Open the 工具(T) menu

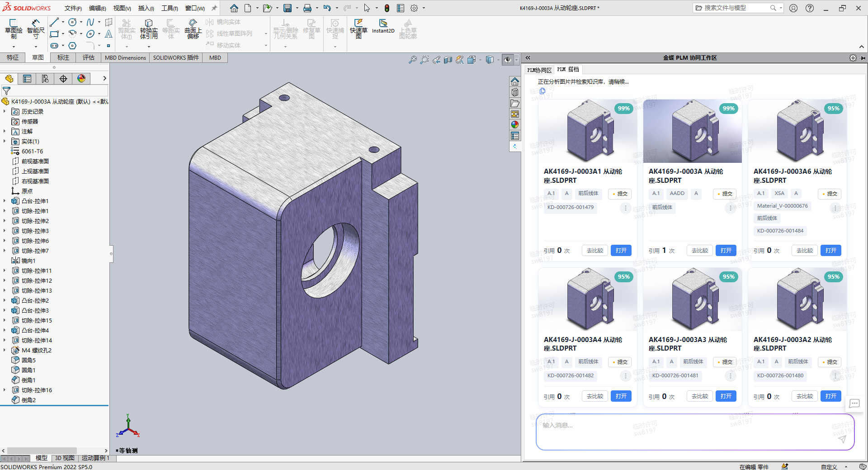[x=170, y=8]
